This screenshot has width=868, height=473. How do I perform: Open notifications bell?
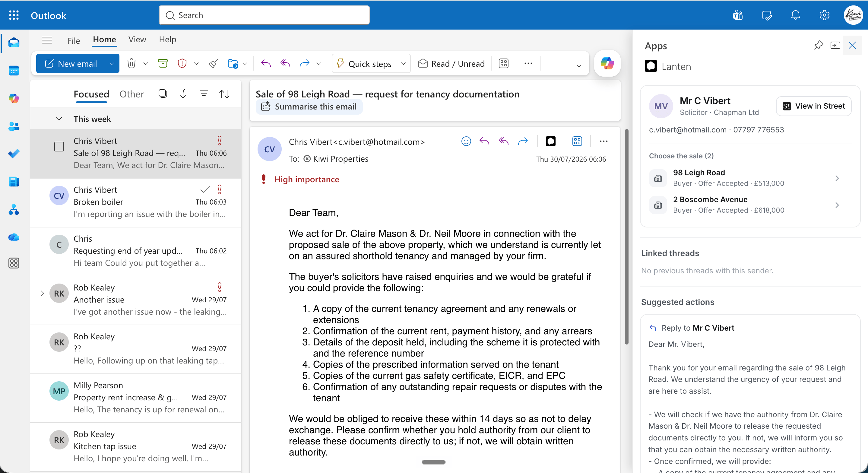796,15
